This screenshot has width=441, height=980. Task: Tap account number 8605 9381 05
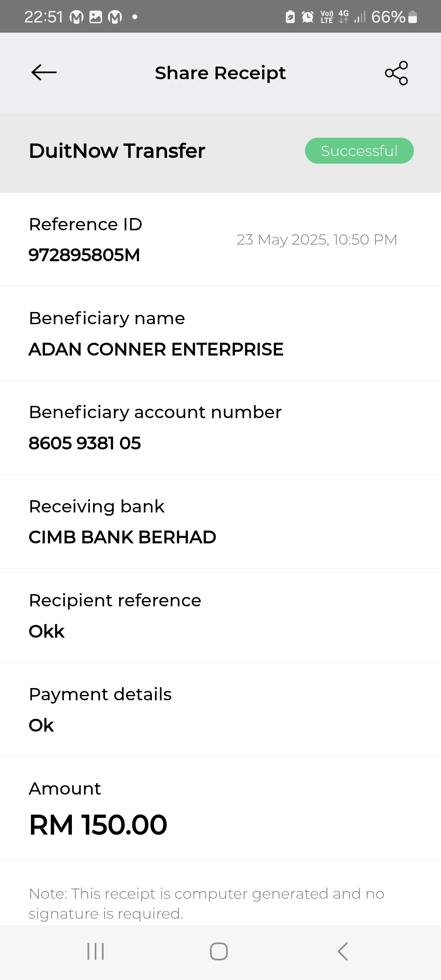85,443
